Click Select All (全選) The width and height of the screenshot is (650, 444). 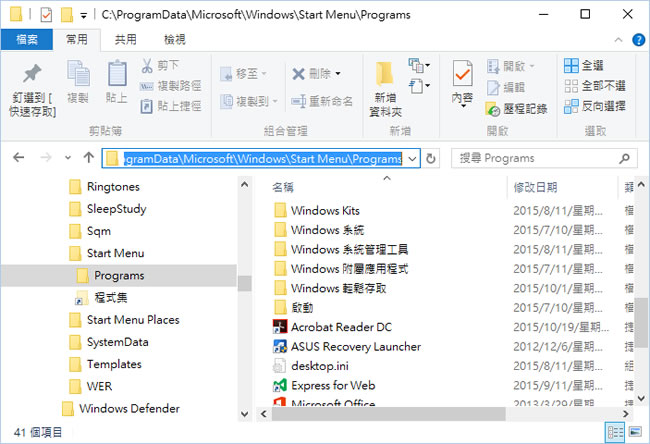pyautogui.click(x=584, y=66)
